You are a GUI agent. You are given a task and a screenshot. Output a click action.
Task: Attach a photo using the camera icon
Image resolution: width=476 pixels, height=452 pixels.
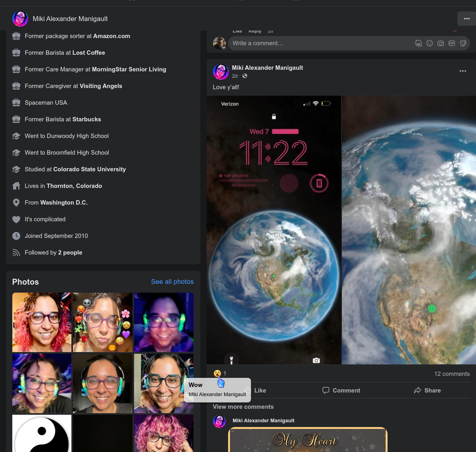tap(441, 43)
